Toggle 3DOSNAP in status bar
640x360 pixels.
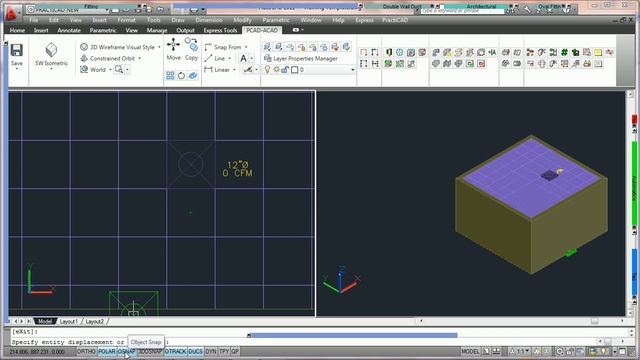(150, 351)
